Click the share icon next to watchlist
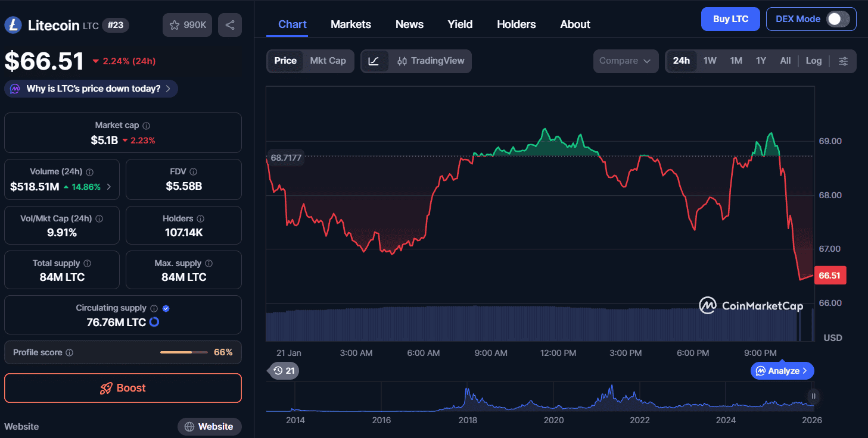 pos(230,25)
